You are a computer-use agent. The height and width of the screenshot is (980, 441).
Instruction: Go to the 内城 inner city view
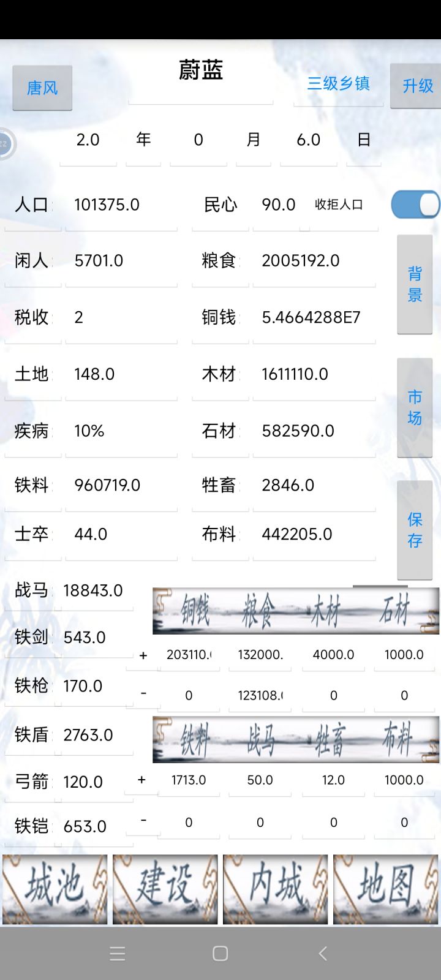point(276,889)
